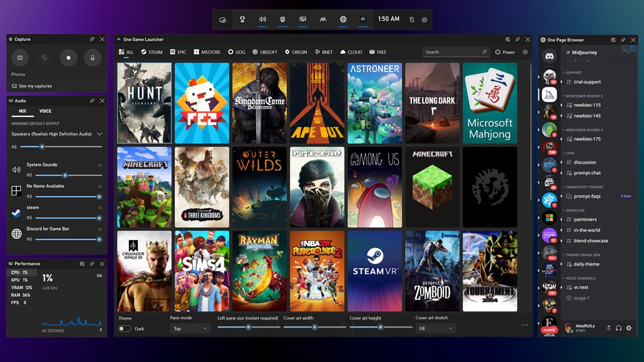Open the widget menu in Game Bar
The image size is (644, 362).
coord(223,19)
